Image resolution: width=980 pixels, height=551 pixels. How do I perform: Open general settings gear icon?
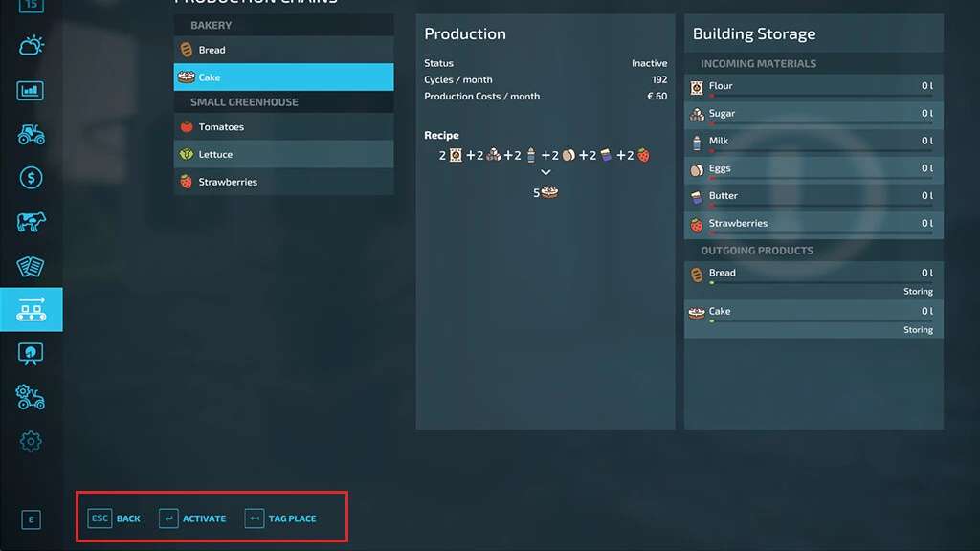click(x=31, y=441)
